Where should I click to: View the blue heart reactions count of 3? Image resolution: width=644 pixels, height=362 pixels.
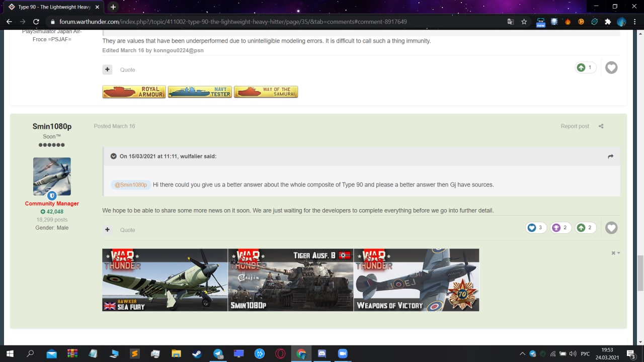coord(535,228)
